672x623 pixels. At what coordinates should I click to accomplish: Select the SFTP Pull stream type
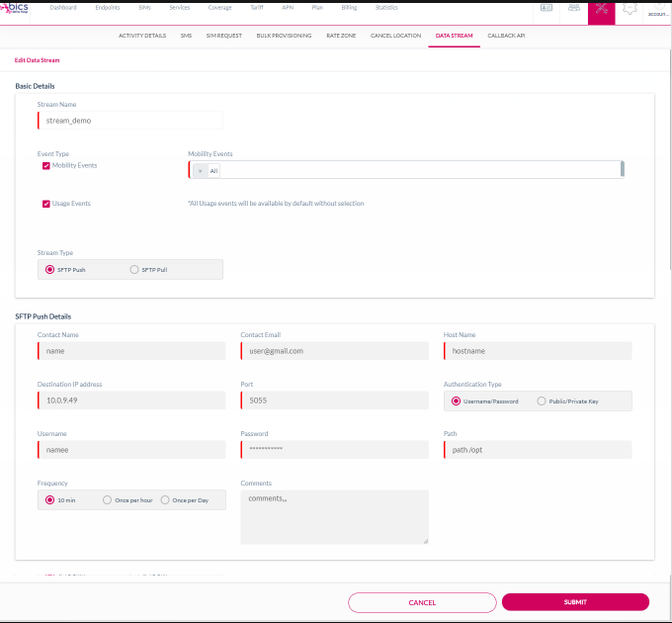coord(135,270)
